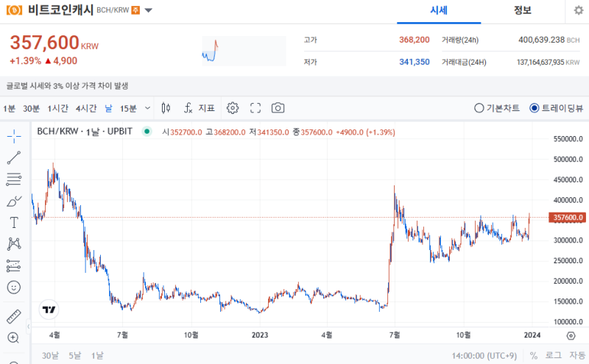Click the BCH/KRW · 1날 · UPBIT legend title

click(x=85, y=132)
